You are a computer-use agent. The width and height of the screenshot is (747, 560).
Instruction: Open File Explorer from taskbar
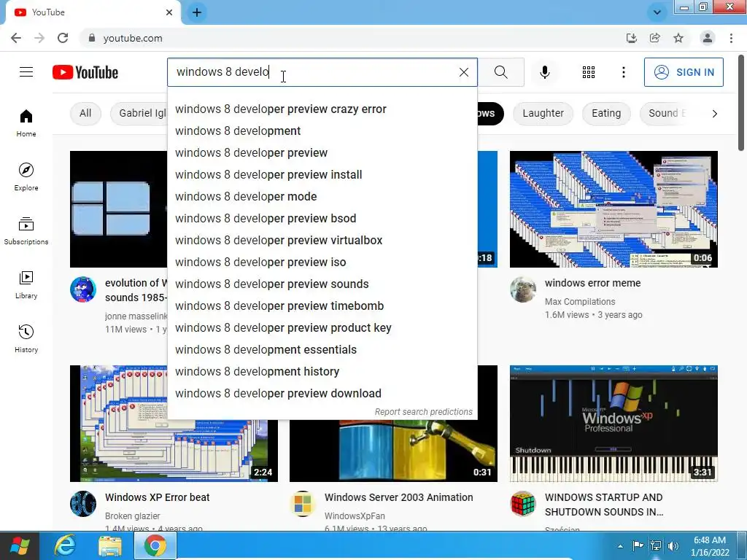click(x=110, y=545)
